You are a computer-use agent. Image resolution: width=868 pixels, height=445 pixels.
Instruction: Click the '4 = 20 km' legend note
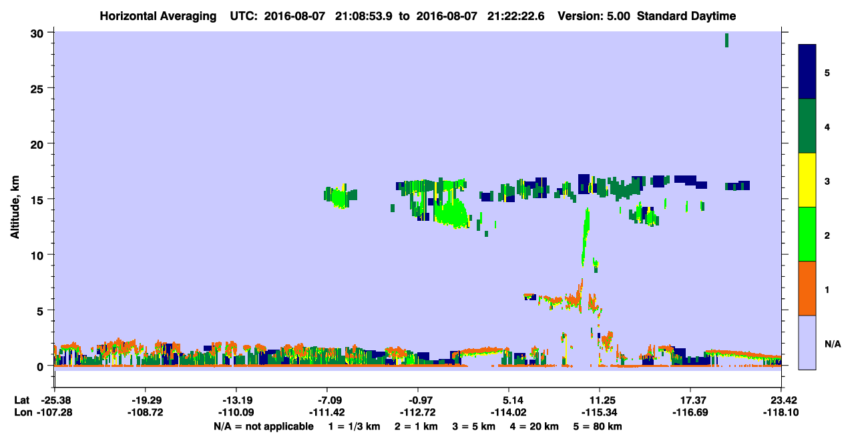coord(535,426)
